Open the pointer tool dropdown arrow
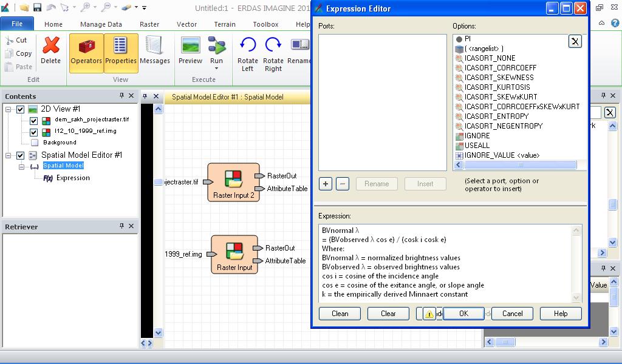This screenshot has width=622, height=364. point(74,7)
